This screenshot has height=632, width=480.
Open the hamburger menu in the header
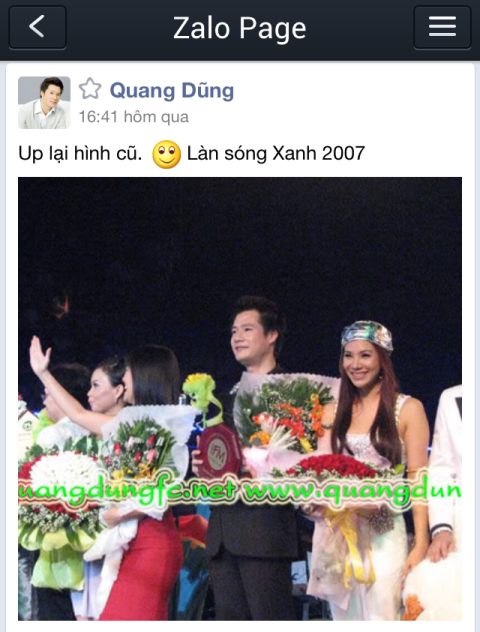pyautogui.click(x=442, y=27)
